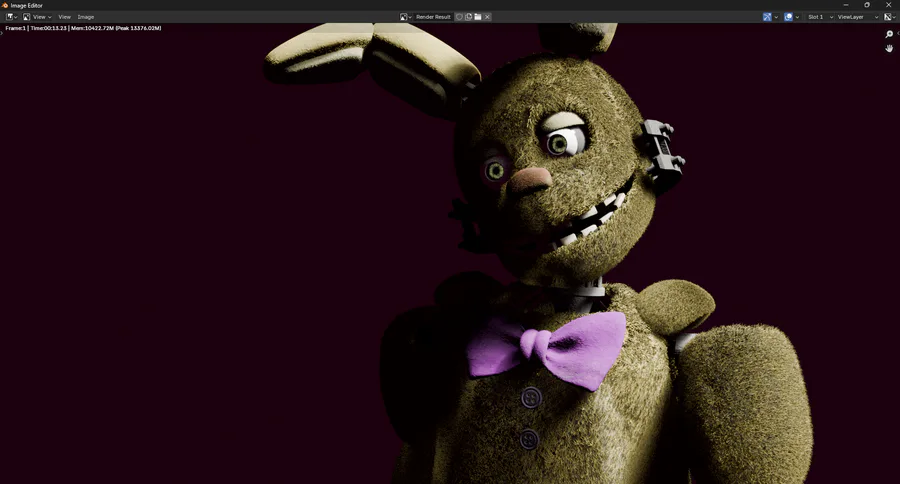
Task: Toggle fake user shield icon
Action: point(459,17)
